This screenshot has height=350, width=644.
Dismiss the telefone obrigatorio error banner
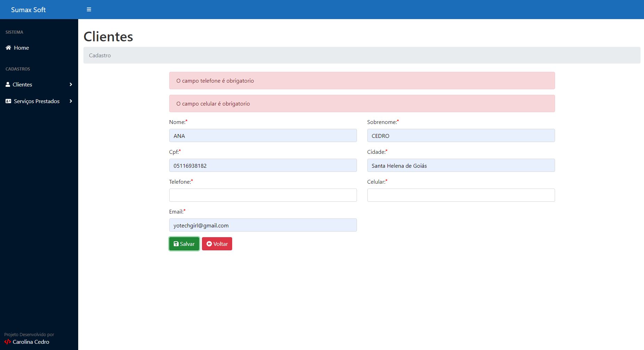[362, 81]
